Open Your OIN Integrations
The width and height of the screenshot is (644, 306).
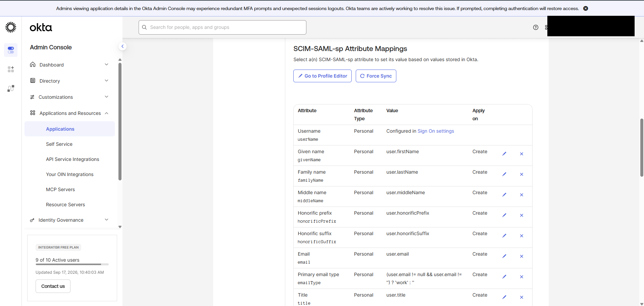click(69, 174)
